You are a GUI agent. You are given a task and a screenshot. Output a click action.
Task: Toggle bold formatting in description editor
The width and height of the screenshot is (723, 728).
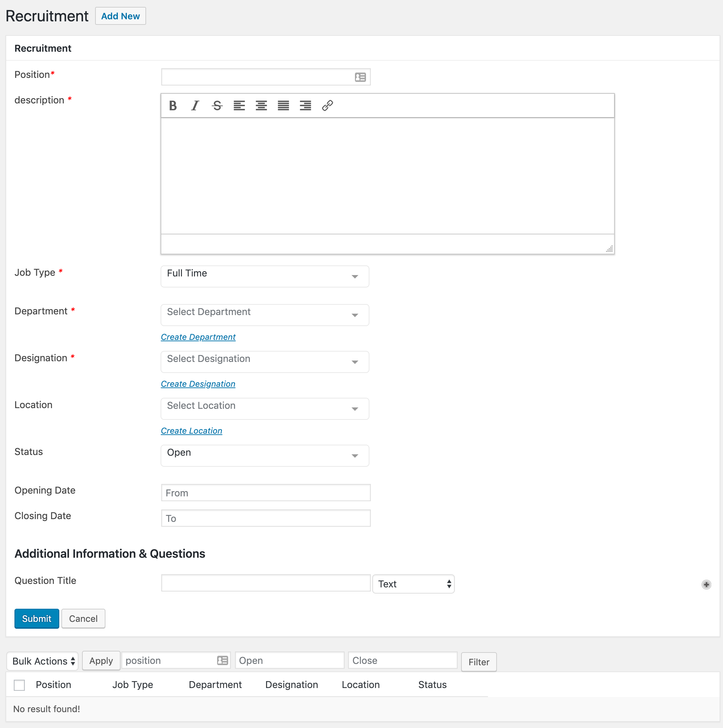(x=173, y=106)
